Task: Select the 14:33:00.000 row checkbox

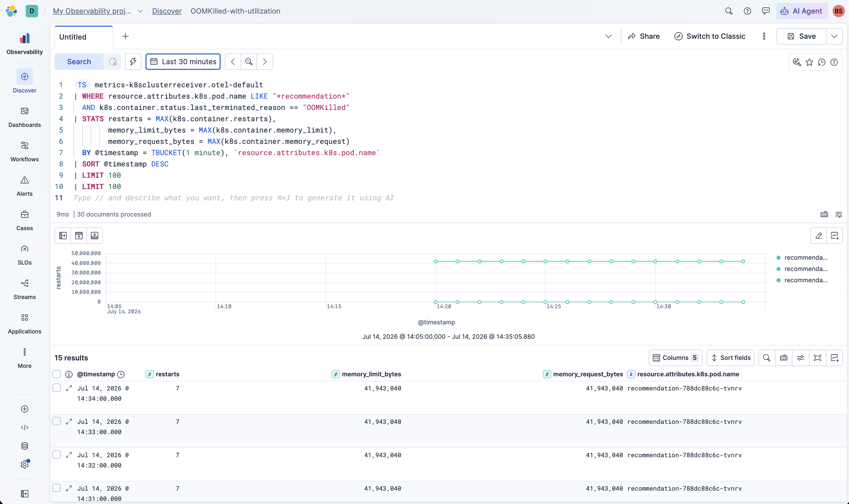Action: coord(57,421)
